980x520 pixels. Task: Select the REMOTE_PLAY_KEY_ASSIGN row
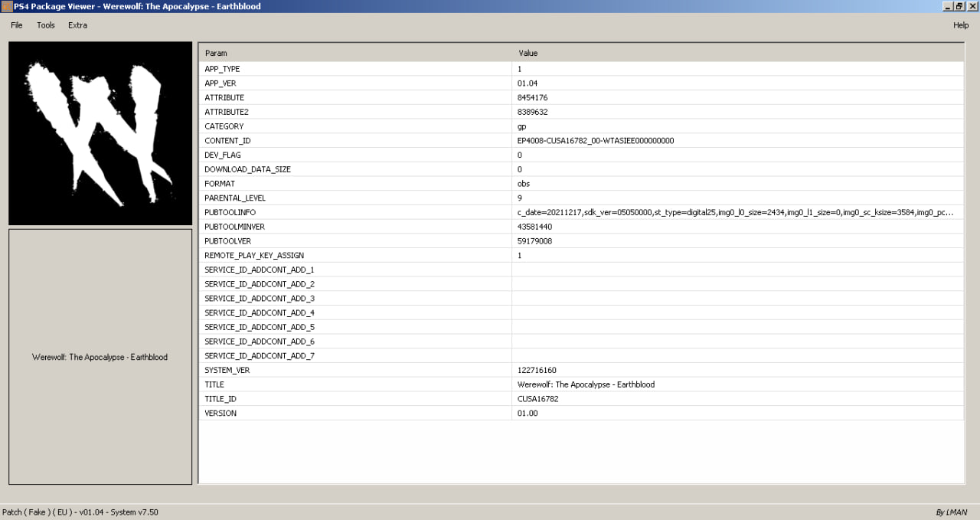(x=582, y=255)
